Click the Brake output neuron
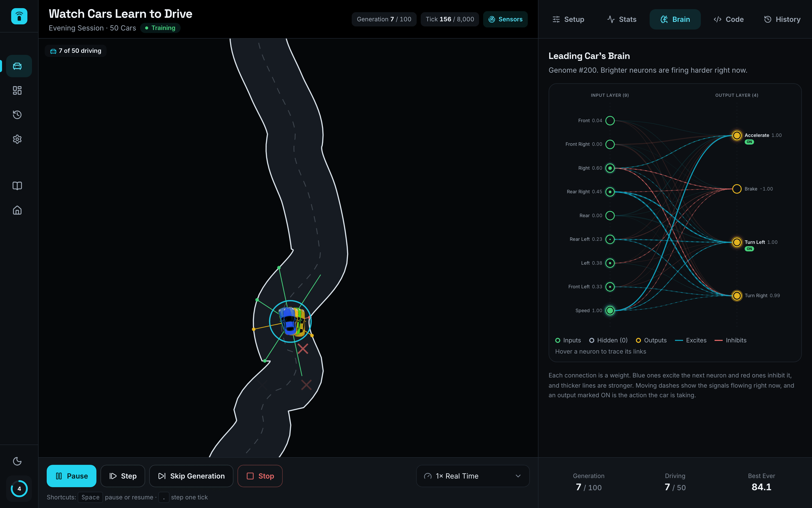Viewport: 812px width, 508px height. pyautogui.click(x=737, y=189)
